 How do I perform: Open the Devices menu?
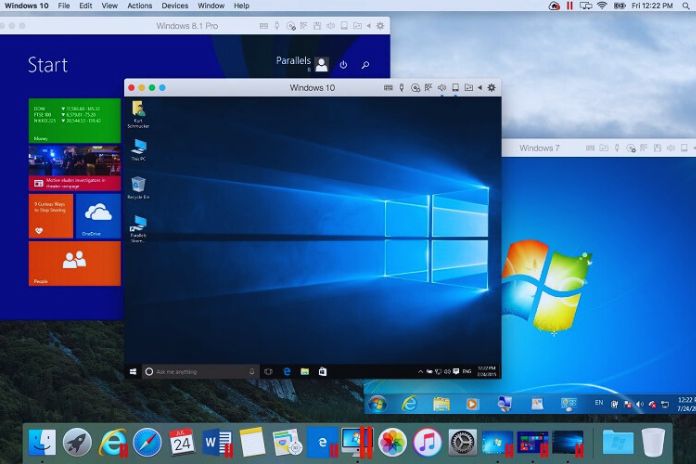[x=175, y=6]
